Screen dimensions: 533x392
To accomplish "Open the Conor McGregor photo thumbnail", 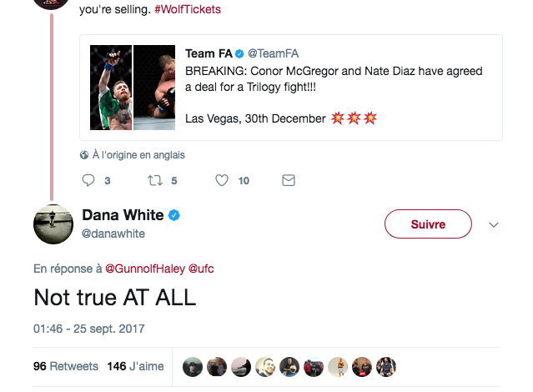I will coord(111,88).
